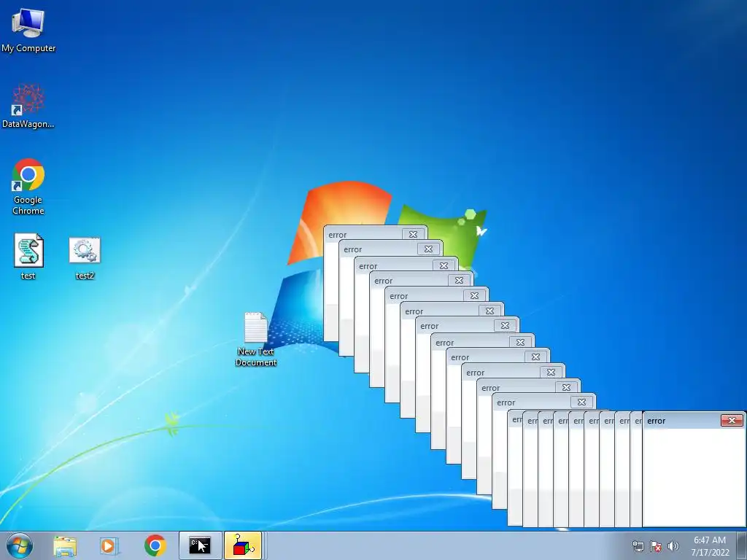
Task: Select the test script file icon
Action: coord(28,256)
